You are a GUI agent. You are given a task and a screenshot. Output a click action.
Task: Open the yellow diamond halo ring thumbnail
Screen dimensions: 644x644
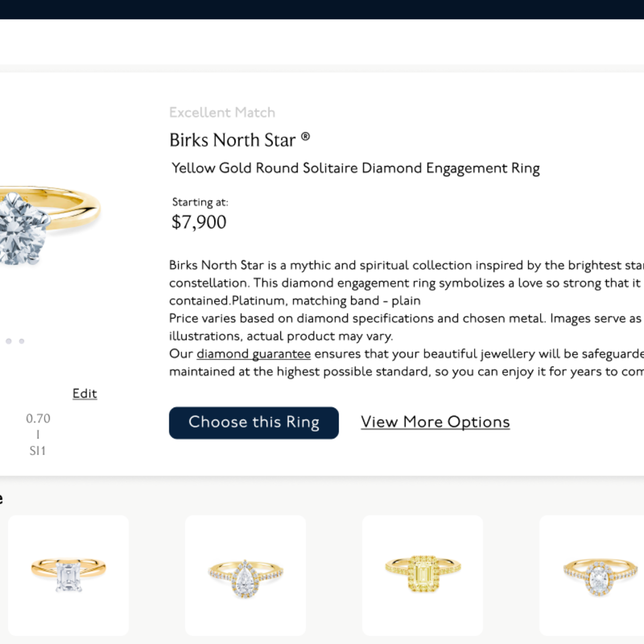coord(423,575)
